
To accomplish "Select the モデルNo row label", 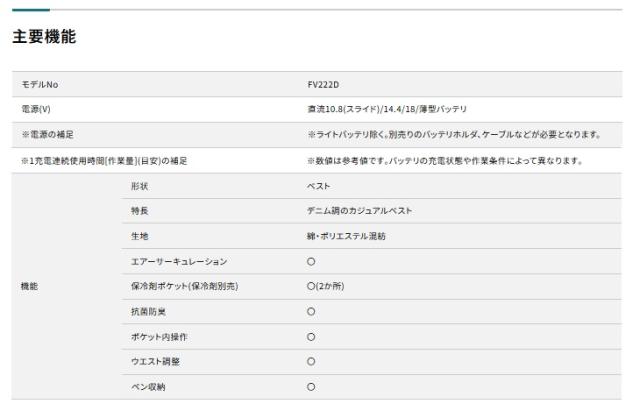I will (x=40, y=85).
